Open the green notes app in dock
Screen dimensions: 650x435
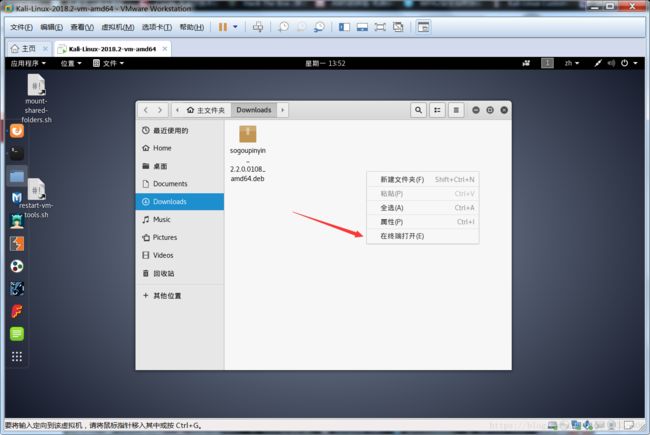(17, 334)
